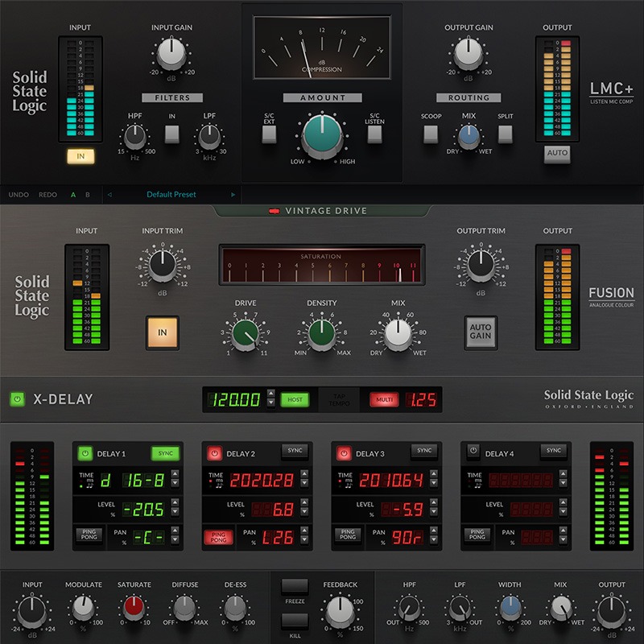Go to next preset arrow in LMC+
The height and width of the screenshot is (644, 644).
(233, 195)
